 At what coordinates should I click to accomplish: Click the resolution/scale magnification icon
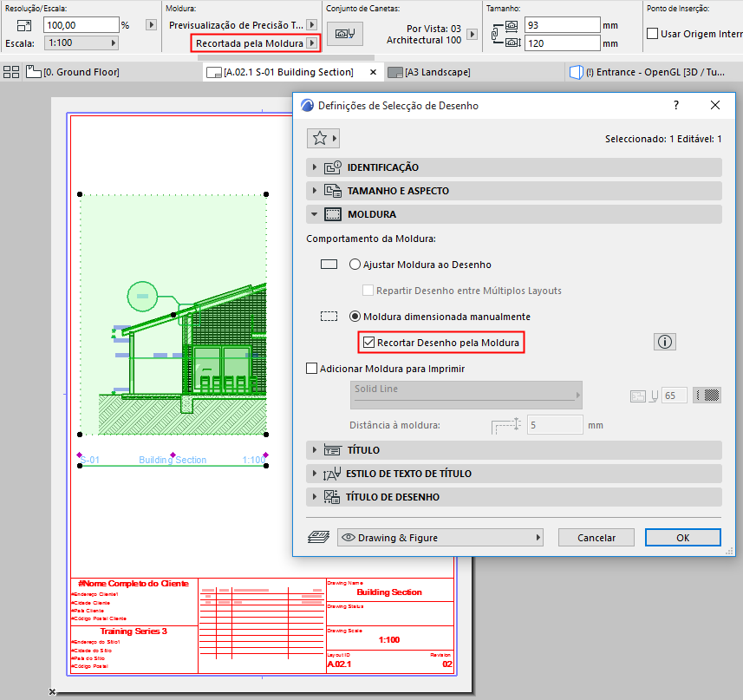click(23, 25)
